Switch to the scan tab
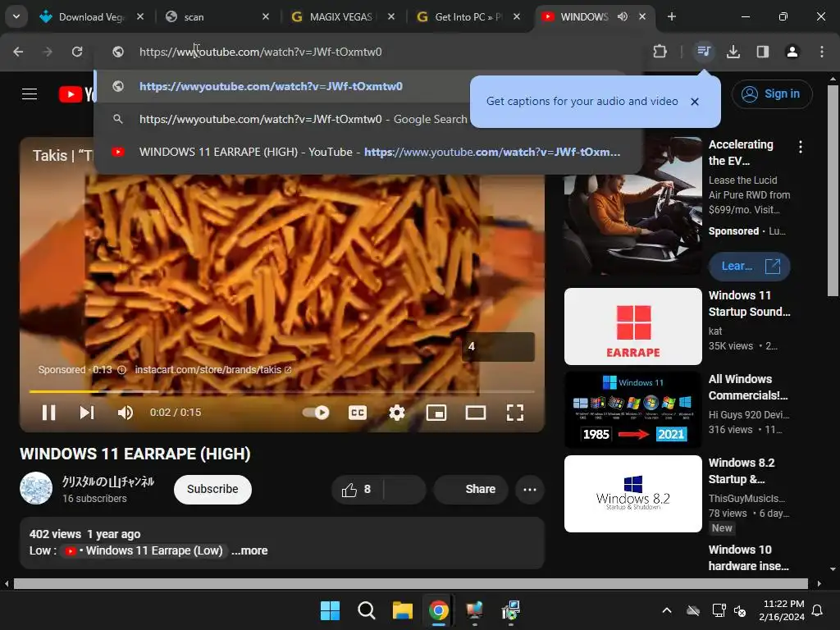The image size is (840, 630). coord(216,16)
